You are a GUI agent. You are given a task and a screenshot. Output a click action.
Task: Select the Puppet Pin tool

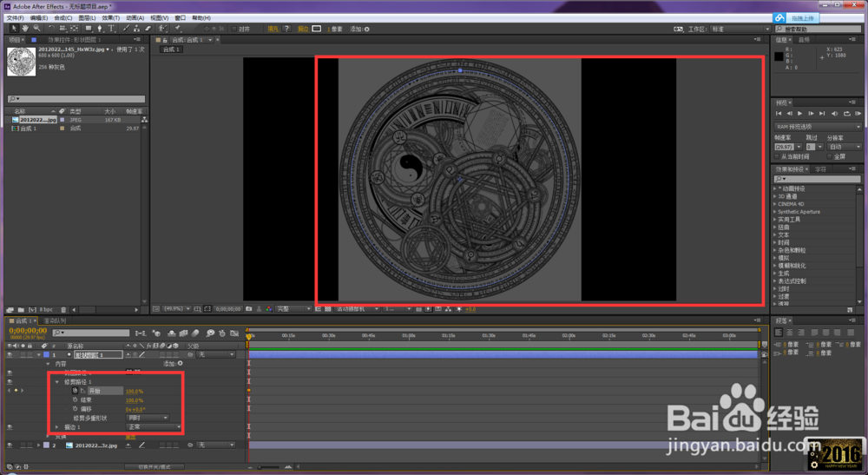click(178, 29)
